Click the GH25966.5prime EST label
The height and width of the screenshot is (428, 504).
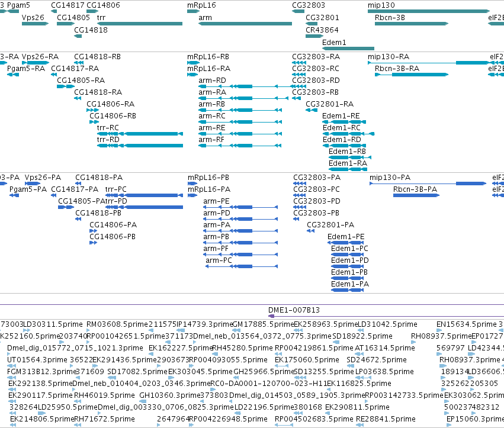point(264,372)
